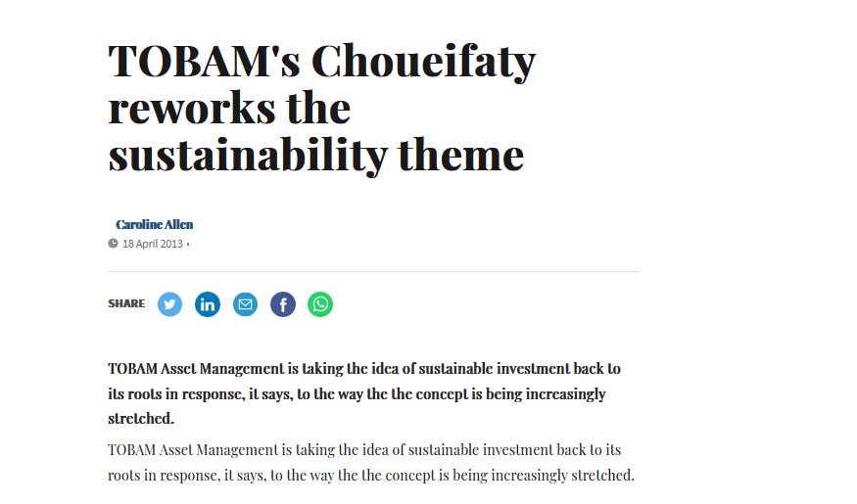
Task: Click the bold line beginning "its roots in response"
Action: [357, 394]
